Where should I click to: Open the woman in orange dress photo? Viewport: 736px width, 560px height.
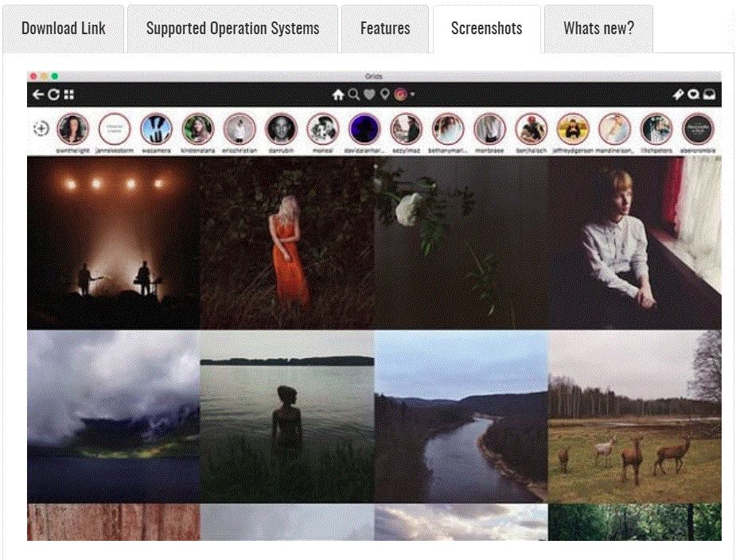tap(286, 243)
